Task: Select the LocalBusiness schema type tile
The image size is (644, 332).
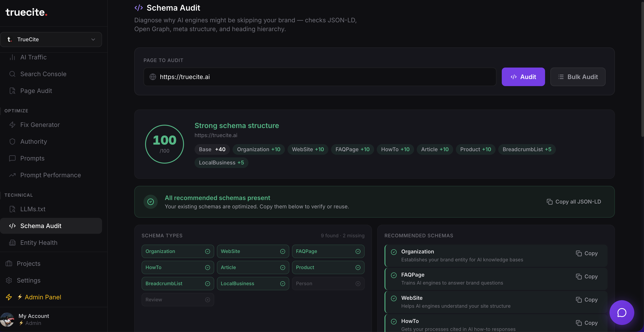Action: coord(253,283)
